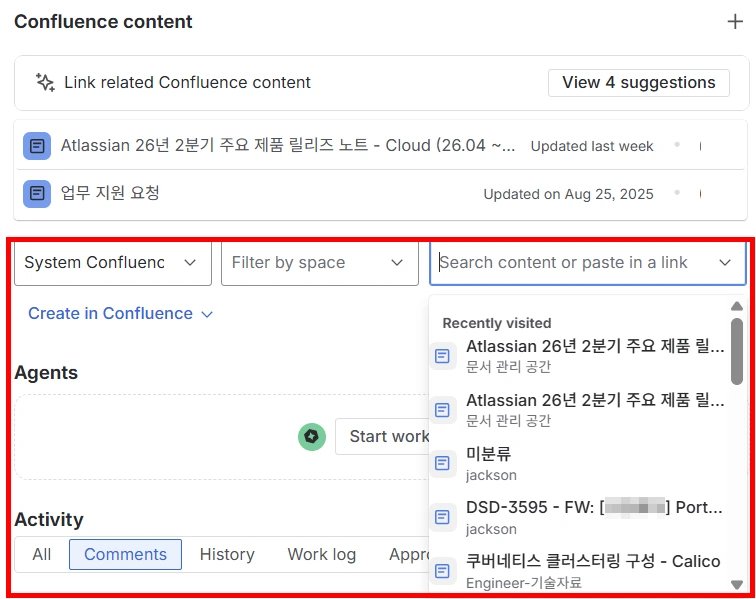Image resolution: width=756 pixels, height=599 pixels.
Task: Click the up arrow of results scrollbar
Action: pos(736,306)
